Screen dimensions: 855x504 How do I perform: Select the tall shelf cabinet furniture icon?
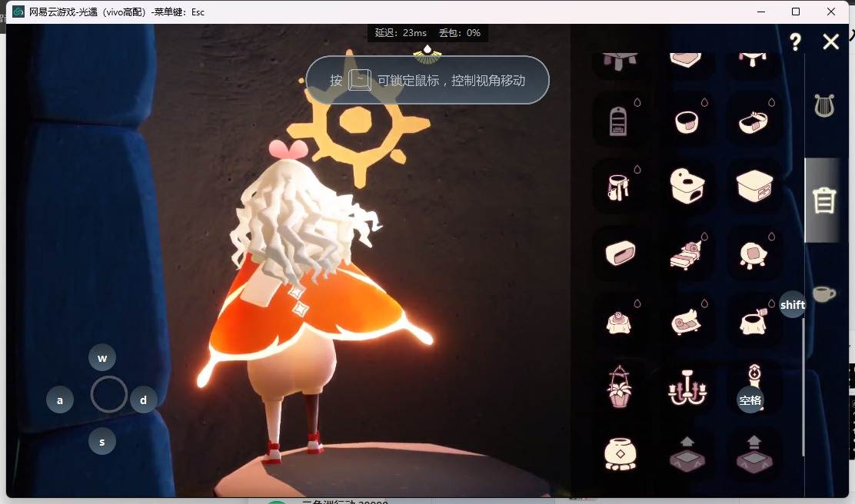click(x=618, y=121)
